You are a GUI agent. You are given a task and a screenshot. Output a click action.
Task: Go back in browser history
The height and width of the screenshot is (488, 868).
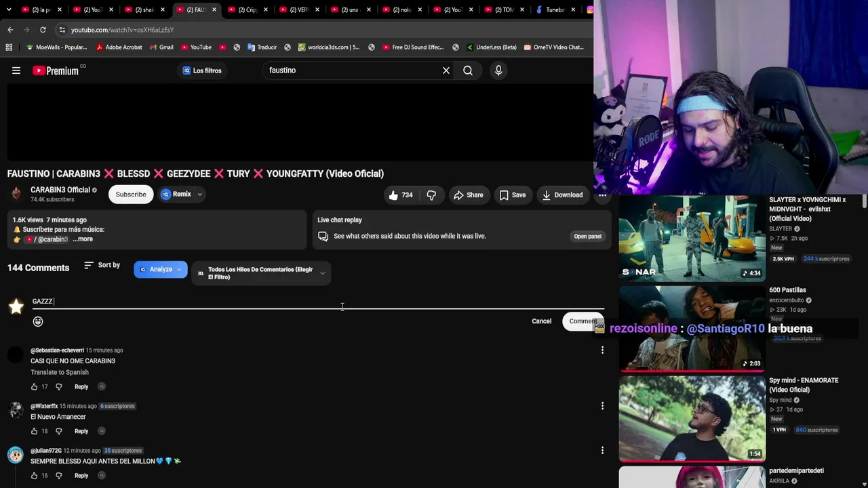point(10,30)
